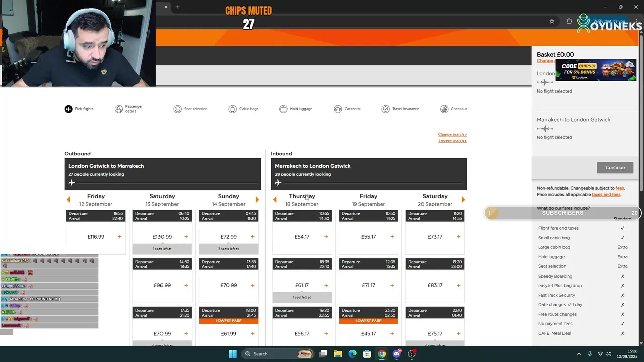Select the Seat selection step label
The image size is (644, 362).
click(x=196, y=109)
